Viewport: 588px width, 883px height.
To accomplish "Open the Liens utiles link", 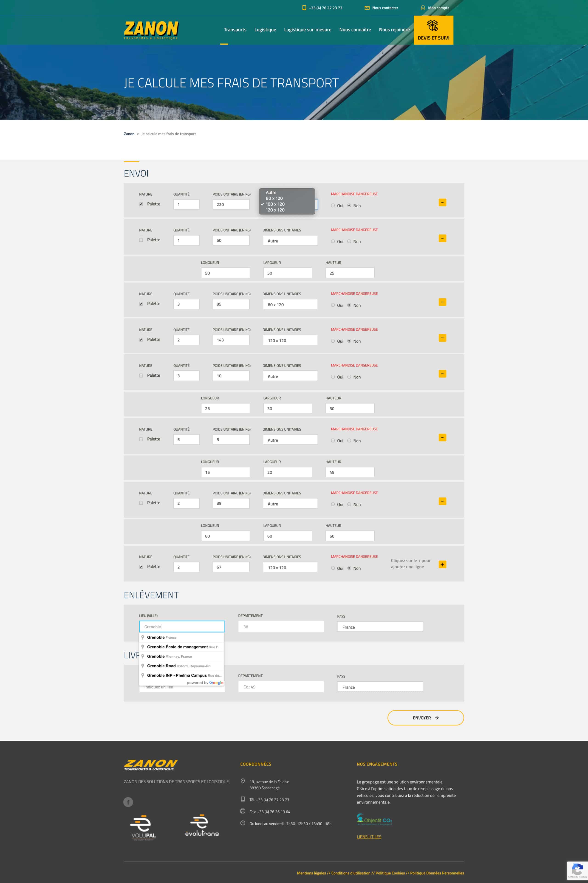I will pyautogui.click(x=369, y=837).
